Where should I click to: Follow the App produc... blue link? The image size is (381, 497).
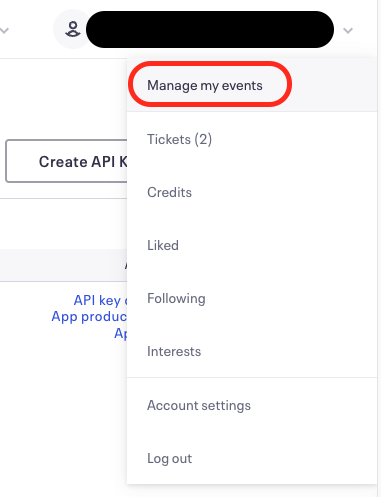[x=89, y=316]
